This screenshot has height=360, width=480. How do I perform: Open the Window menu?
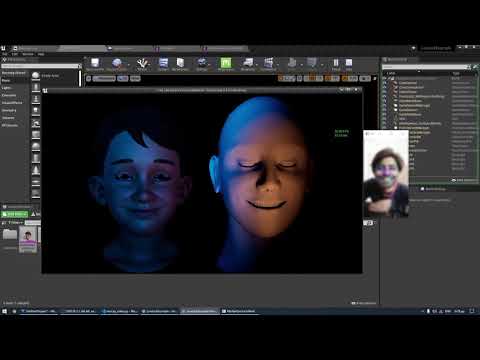[28, 54]
